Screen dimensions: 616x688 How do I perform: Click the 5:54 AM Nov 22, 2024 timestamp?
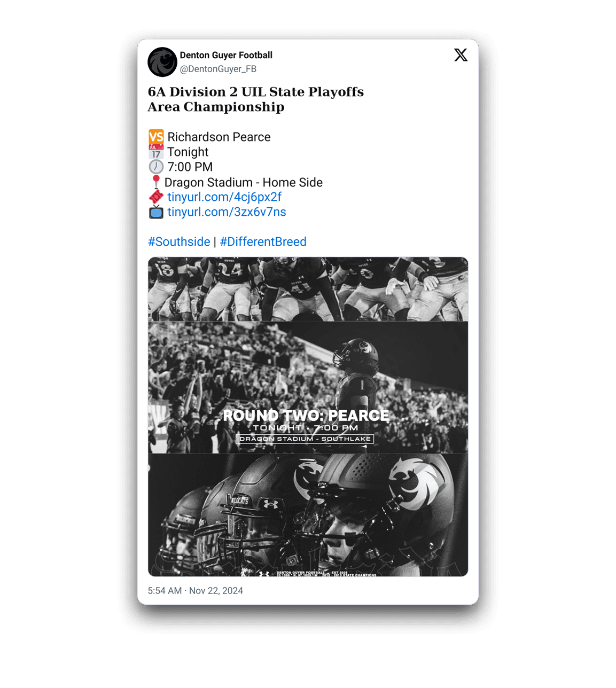tap(196, 591)
